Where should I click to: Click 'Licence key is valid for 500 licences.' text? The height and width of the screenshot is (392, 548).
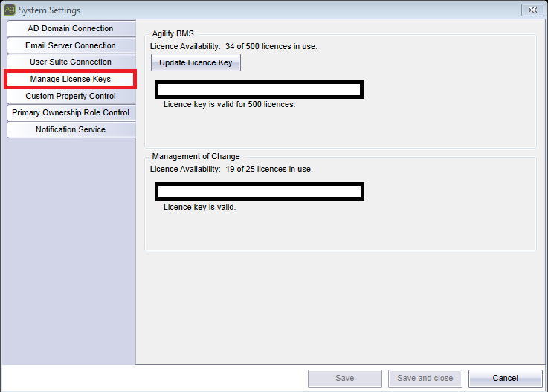click(x=229, y=104)
